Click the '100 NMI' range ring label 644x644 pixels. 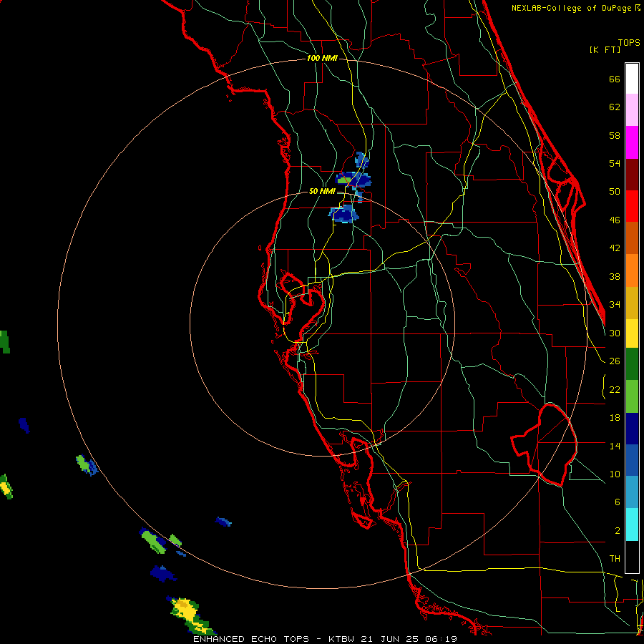tap(322, 59)
